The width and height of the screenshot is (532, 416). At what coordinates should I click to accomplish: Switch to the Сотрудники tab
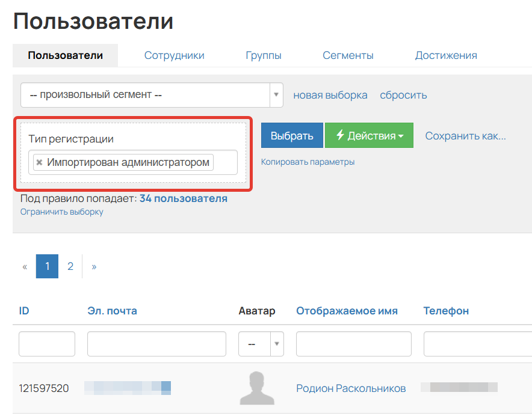click(173, 55)
